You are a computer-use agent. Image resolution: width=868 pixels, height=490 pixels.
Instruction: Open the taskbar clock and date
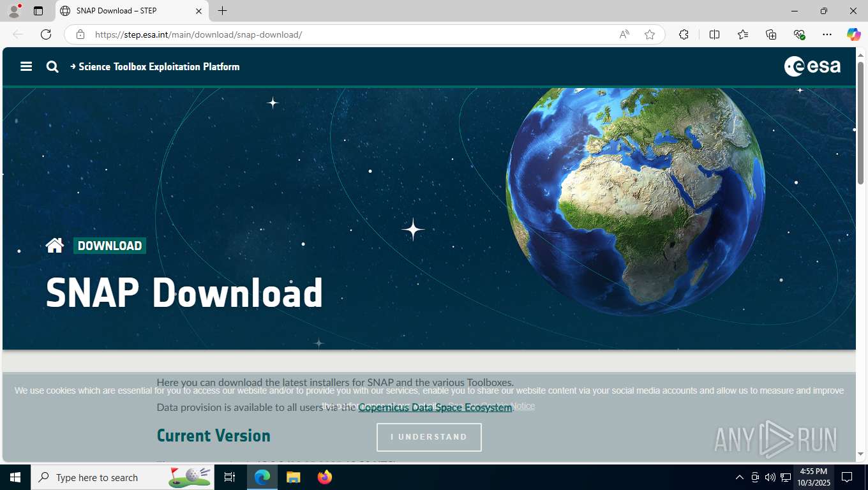click(x=812, y=477)
